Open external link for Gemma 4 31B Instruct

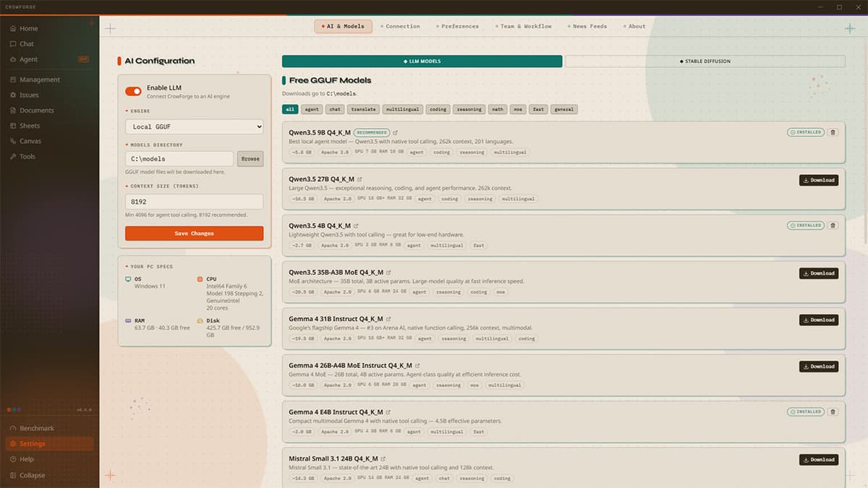[388, 319]
